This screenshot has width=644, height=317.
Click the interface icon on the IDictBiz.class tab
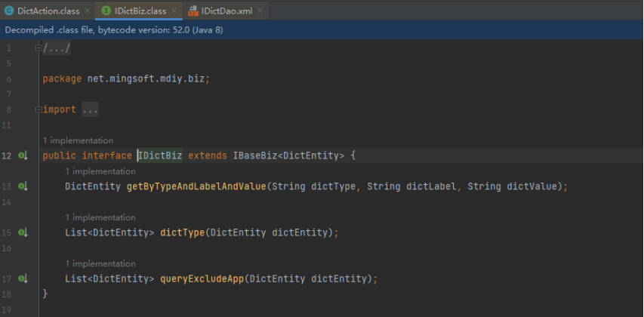[106, 11]
